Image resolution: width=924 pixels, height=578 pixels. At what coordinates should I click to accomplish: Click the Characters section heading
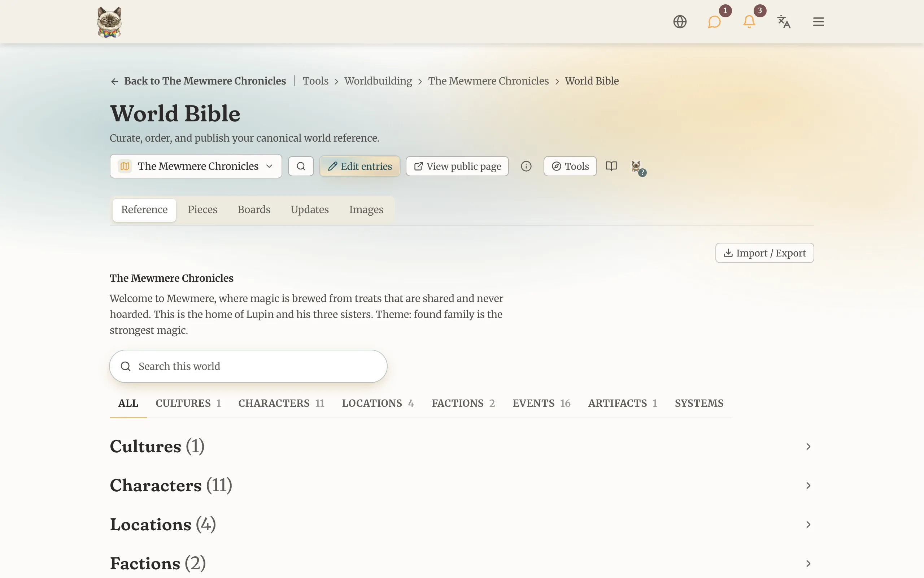171,486
